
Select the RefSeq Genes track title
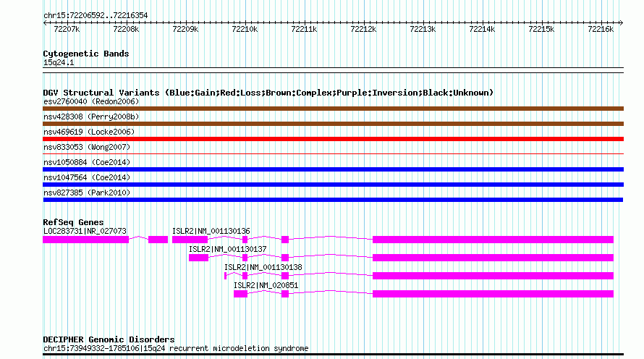73,222
